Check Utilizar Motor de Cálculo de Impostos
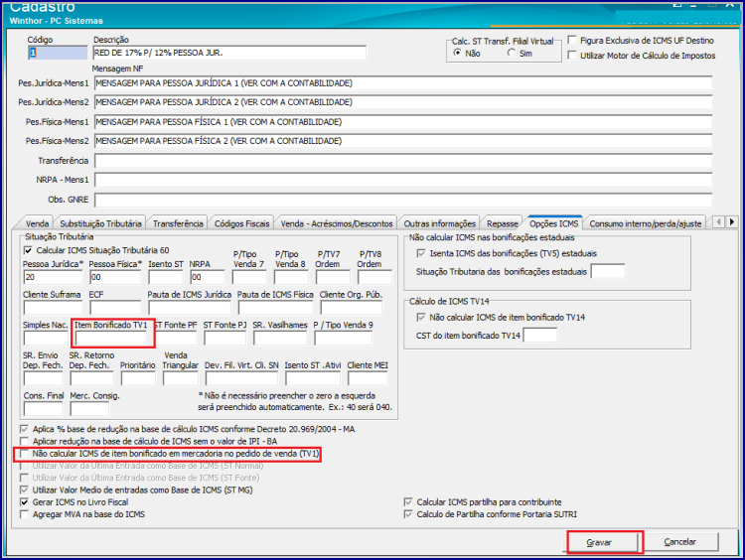 coord(572,56)
